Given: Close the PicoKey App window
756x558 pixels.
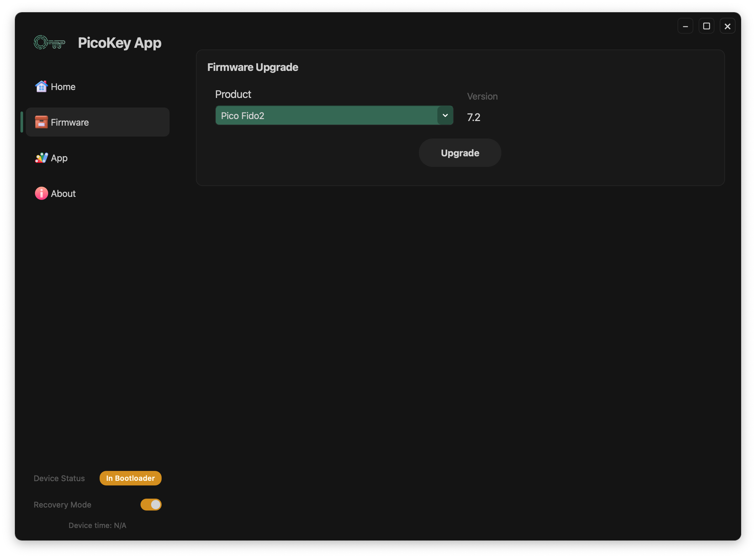Looking at the screenshot, I should 727,26.
